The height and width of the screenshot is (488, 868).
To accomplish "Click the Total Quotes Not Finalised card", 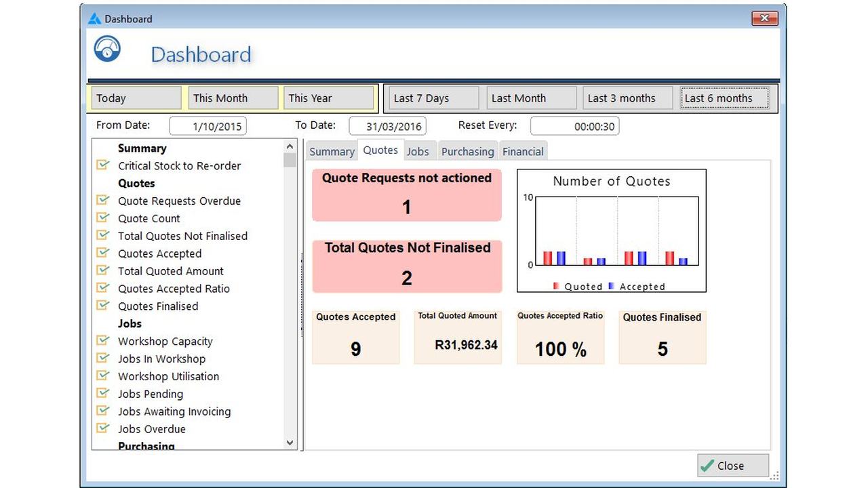I will click(x=407, y=266).
